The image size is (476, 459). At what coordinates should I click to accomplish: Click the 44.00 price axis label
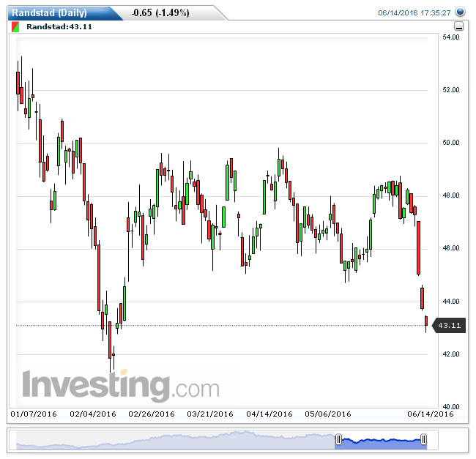(x=451, y=302)
